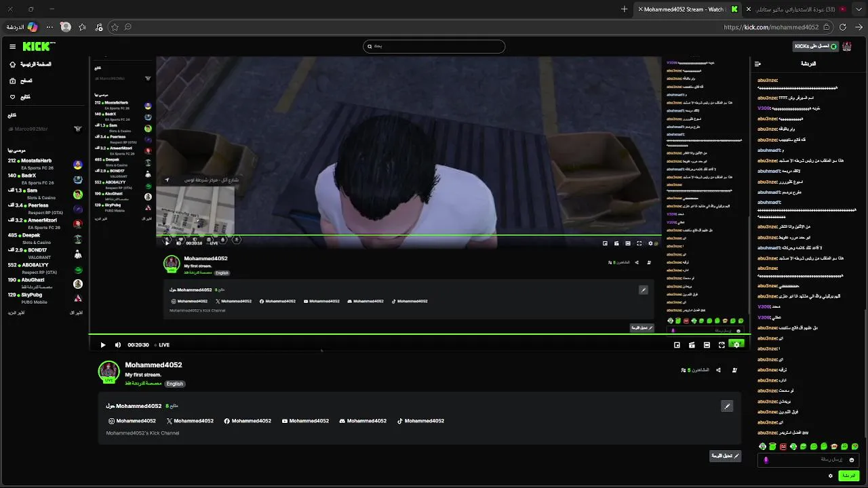Enter fullscreen in main player
This screenshot has width=868, height=488.
click(x=722, y=345)
